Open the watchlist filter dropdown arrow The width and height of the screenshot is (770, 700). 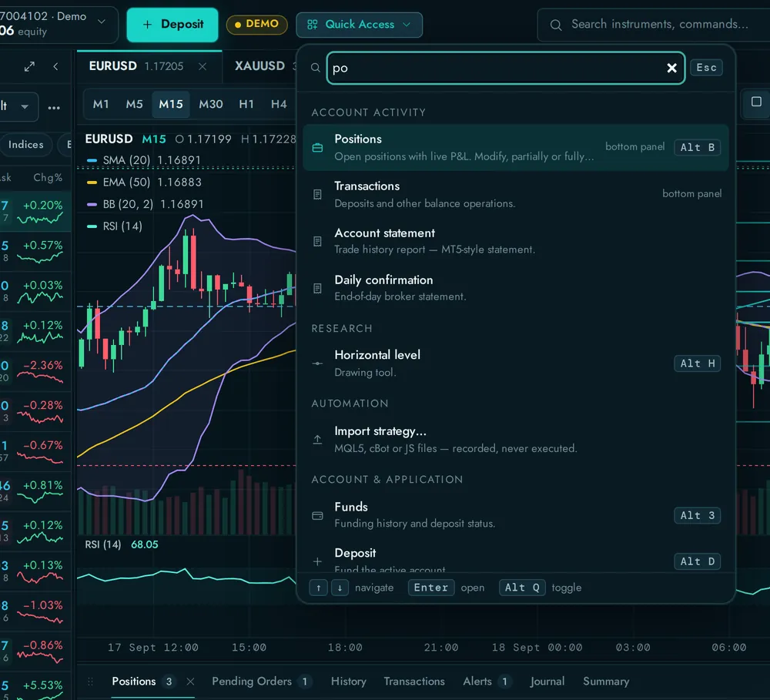pos(24,106)
